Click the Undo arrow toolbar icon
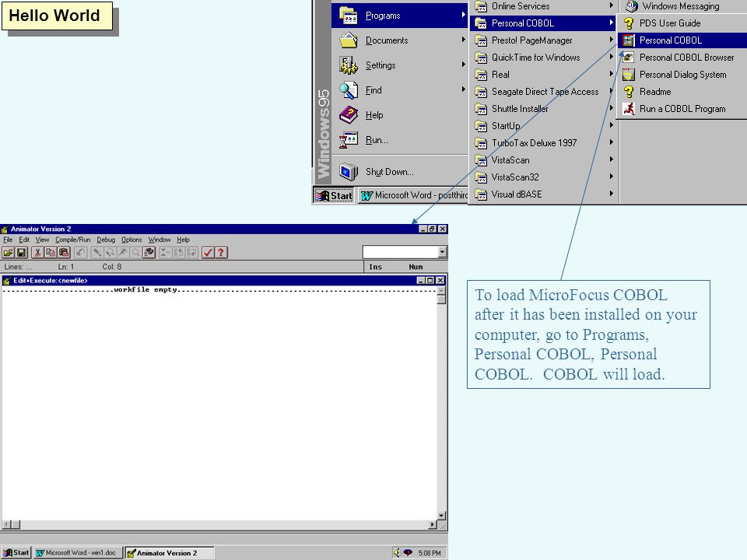Image resolution: width=747 pixels, height=560 pixels. pos(80,252)
